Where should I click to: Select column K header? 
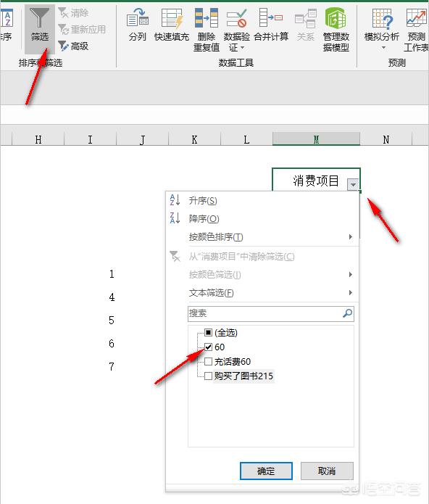tap(194, 139)
